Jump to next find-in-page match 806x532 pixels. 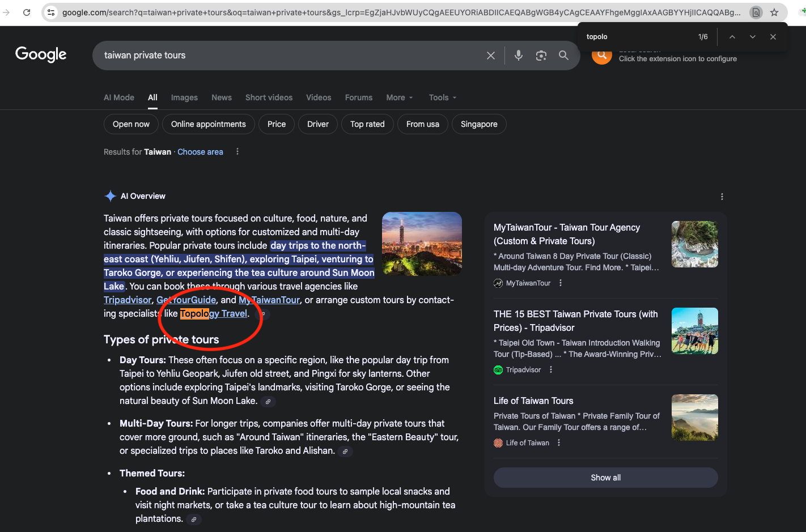[x=752, y=37]
